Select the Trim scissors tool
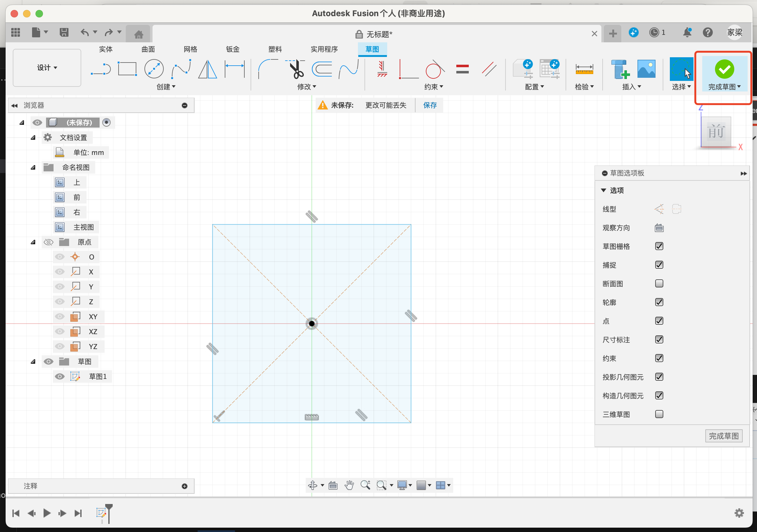 tap(296, 69)
